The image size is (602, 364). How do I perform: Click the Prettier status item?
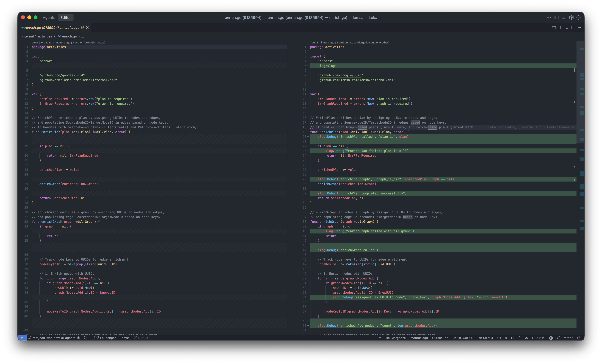point(565,338)
